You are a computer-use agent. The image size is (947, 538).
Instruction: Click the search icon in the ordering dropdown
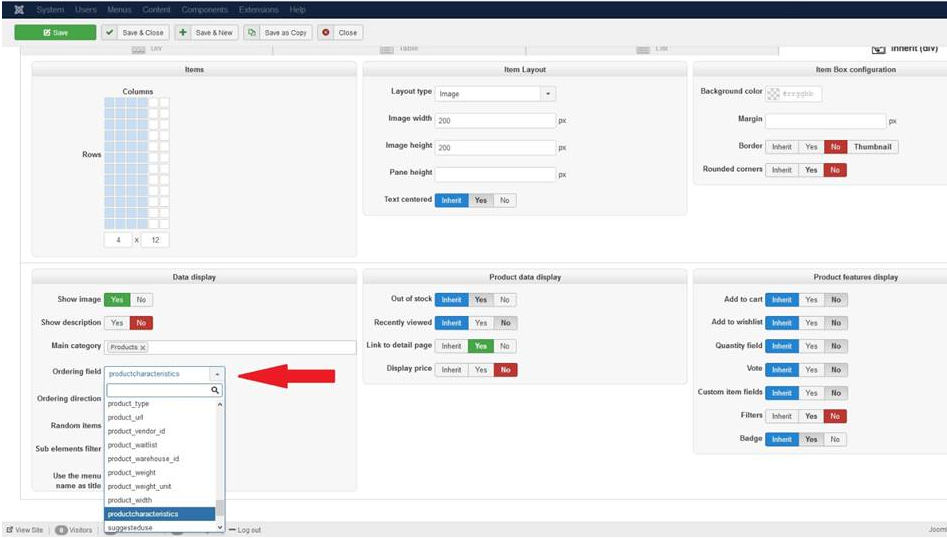[214, 390]
